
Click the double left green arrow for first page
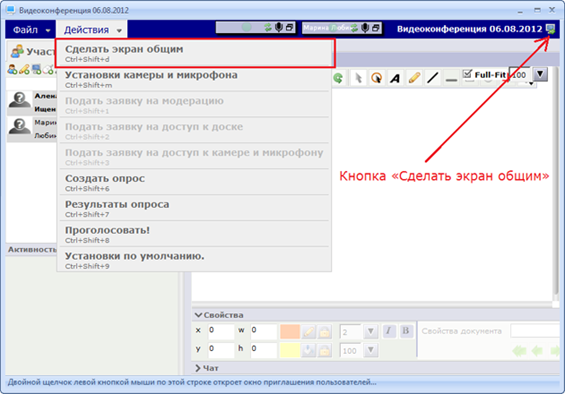coord(520,350)
